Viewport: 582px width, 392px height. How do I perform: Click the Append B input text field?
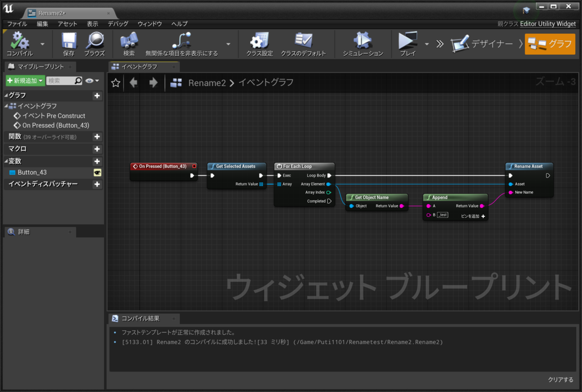pos(442,215)
